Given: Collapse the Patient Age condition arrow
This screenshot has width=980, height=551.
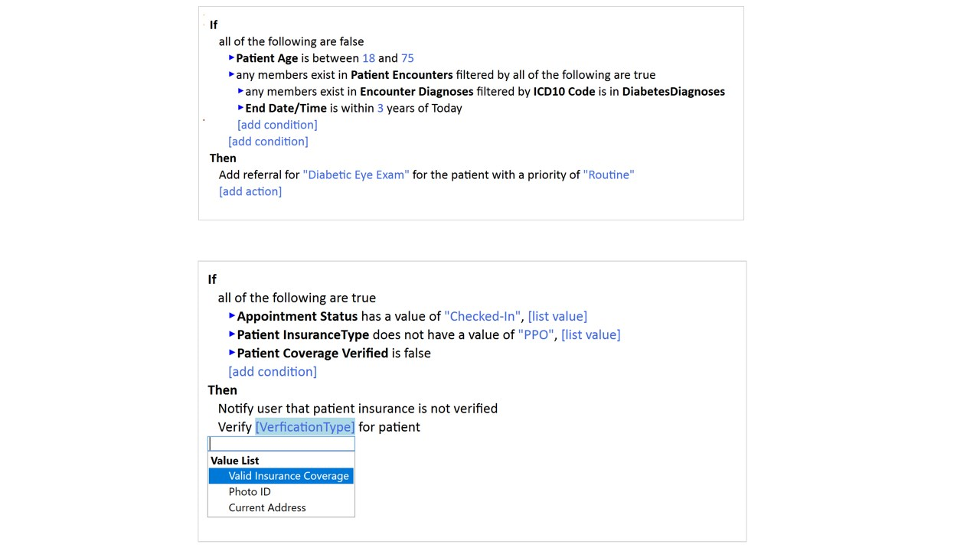Looking at the screenshot, I should tap(231, 58).
